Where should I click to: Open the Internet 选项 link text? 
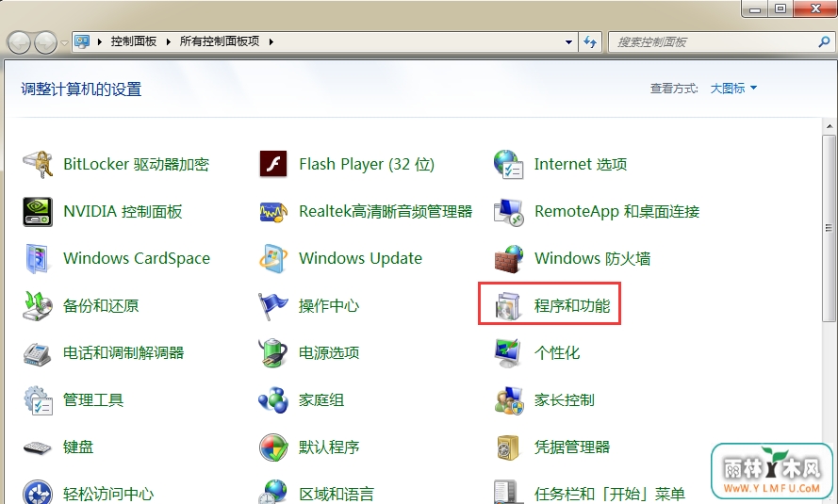pos(581,165)
